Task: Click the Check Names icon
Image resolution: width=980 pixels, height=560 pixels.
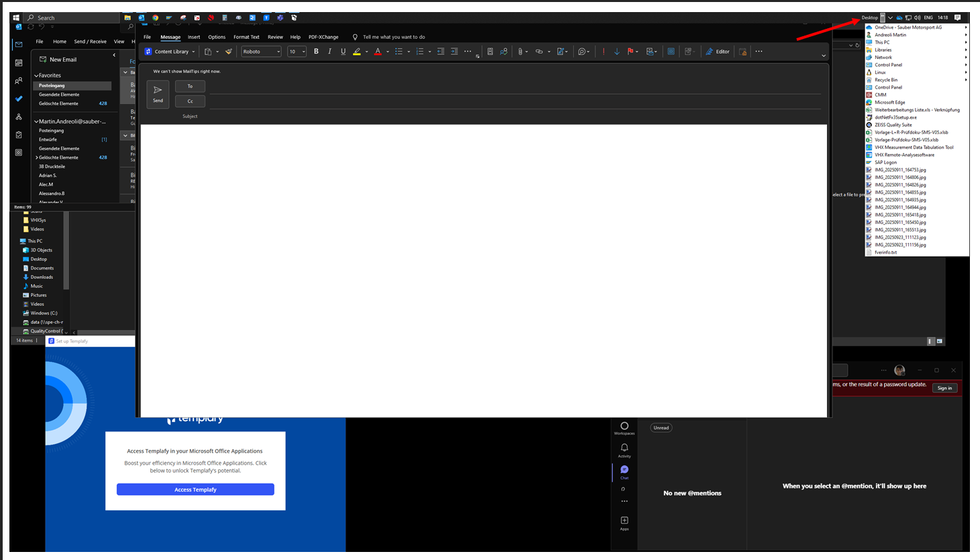Action: point(504,52)
